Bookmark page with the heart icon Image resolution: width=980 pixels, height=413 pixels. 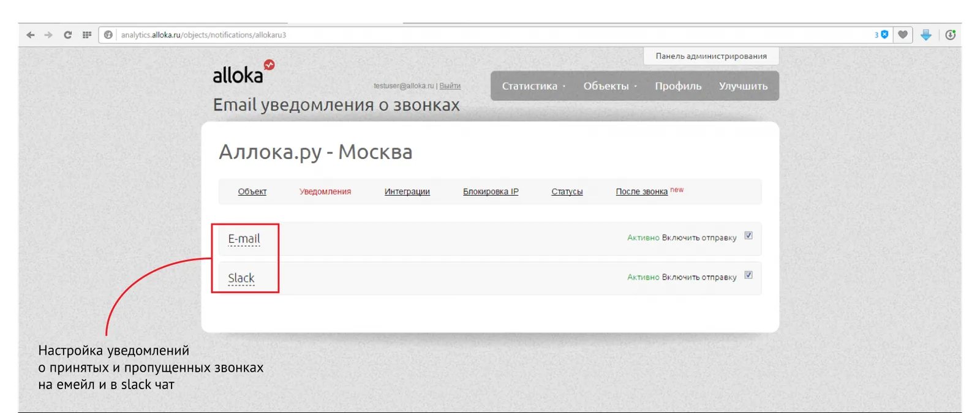coord(903,35)
